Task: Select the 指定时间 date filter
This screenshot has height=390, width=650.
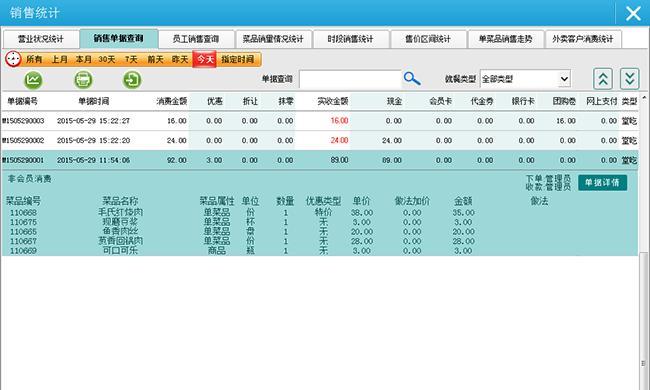Action: click(238, 59)
